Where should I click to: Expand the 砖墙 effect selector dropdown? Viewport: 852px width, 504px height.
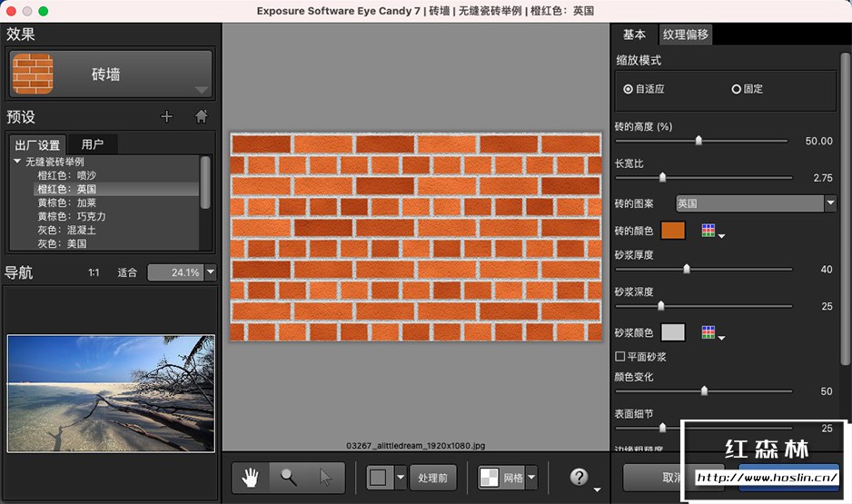click(202, 90)
